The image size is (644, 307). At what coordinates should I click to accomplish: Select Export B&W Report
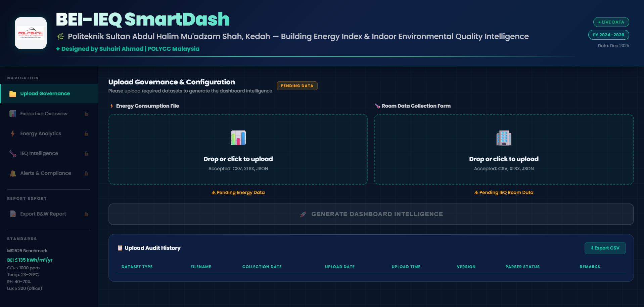49,214
